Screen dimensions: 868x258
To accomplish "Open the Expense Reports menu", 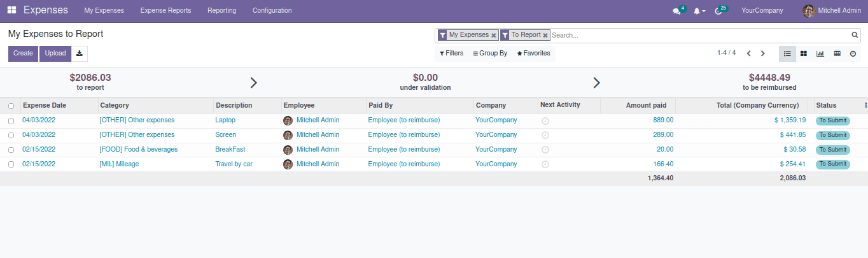I will pos(165,11).
